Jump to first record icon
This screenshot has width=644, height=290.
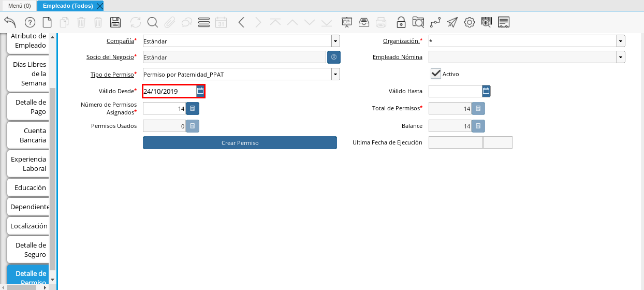275,22
